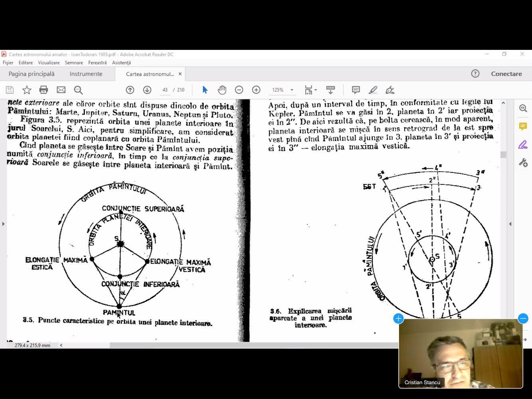This screenshot has width=532, height=399.
Task: Click the scrolling read mode icon
Action: coord(330,90)
